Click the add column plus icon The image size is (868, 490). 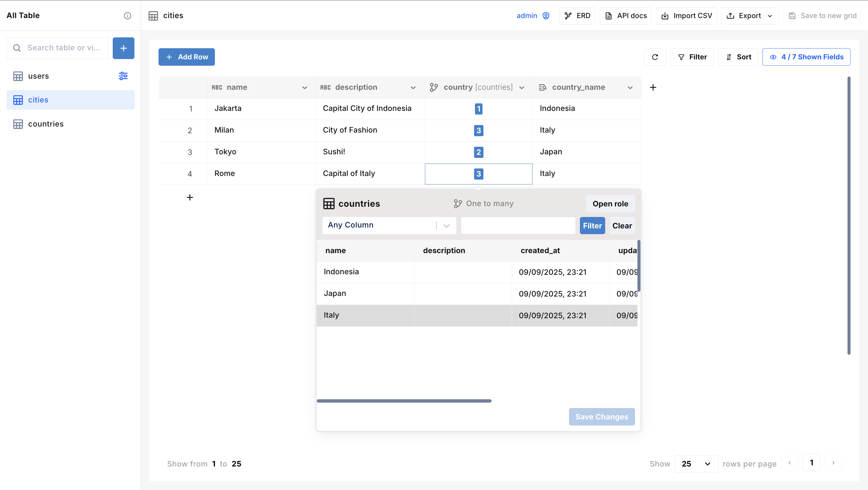click(x=653, y=88)
